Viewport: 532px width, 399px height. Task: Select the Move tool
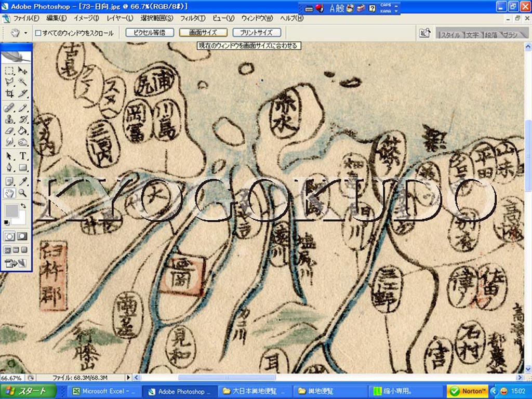pyautogui.click(x=22, y=71)
